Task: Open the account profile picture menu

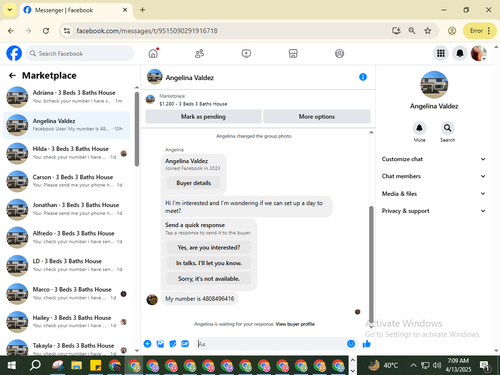Action: pos(478,53)
